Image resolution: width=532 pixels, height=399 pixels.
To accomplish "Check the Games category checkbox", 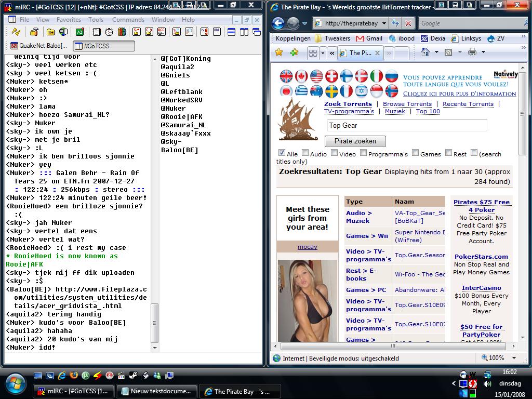I will [415, 153].
